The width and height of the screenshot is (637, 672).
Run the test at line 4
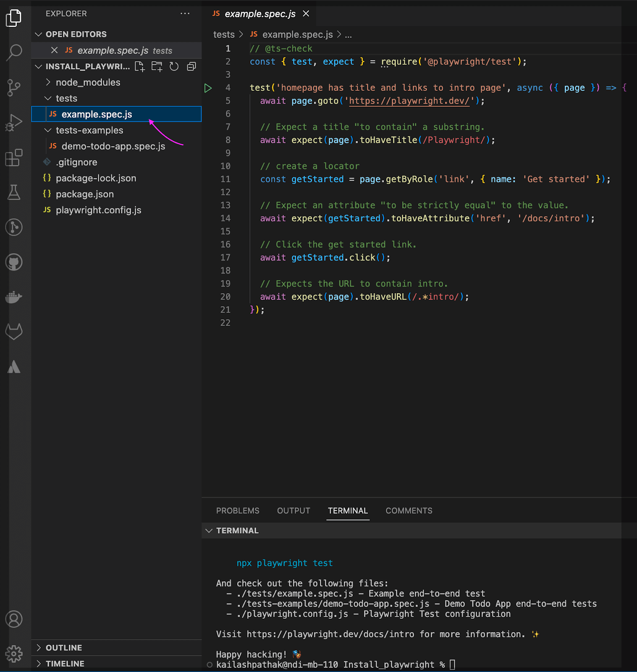point(208,88)
